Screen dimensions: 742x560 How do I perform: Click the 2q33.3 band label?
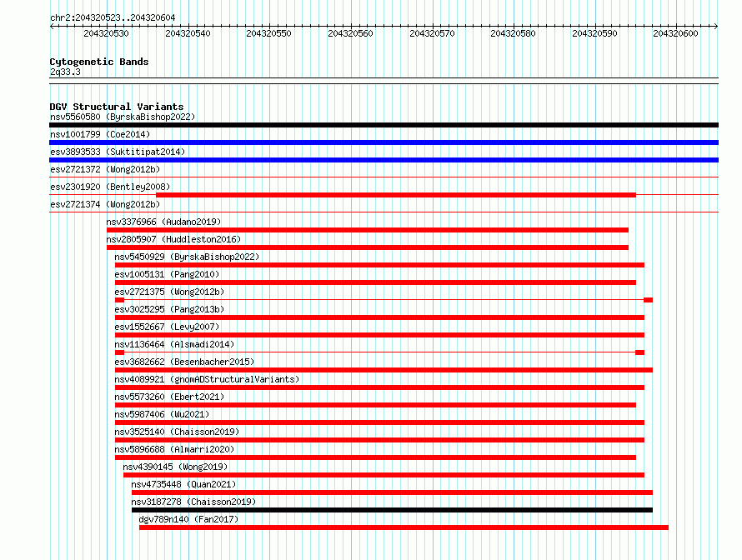tap(65, 72)
